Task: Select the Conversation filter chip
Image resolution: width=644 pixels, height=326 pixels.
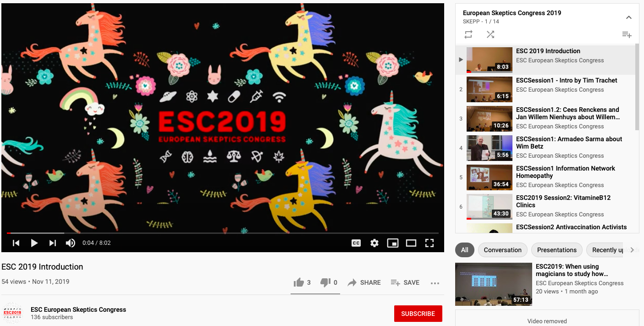Action: coord(503,250)
